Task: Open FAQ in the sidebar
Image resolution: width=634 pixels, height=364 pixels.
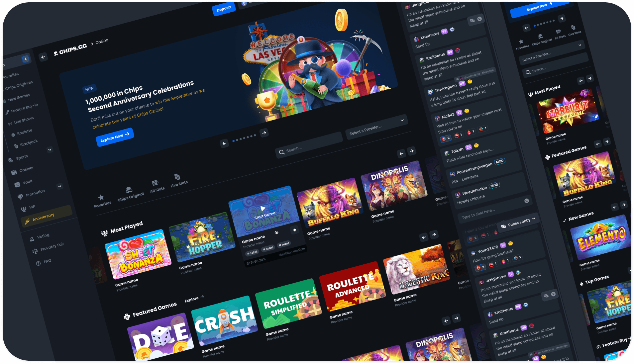Action: pyautogui.click(x=44, y=262)
